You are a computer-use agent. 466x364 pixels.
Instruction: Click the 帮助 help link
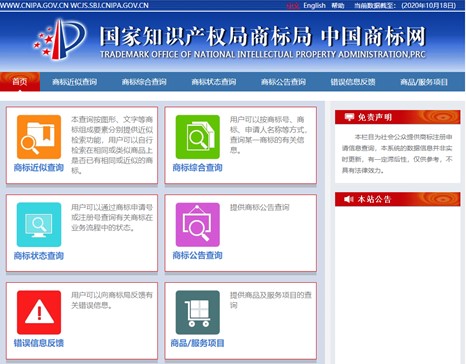tap(338, 5)
